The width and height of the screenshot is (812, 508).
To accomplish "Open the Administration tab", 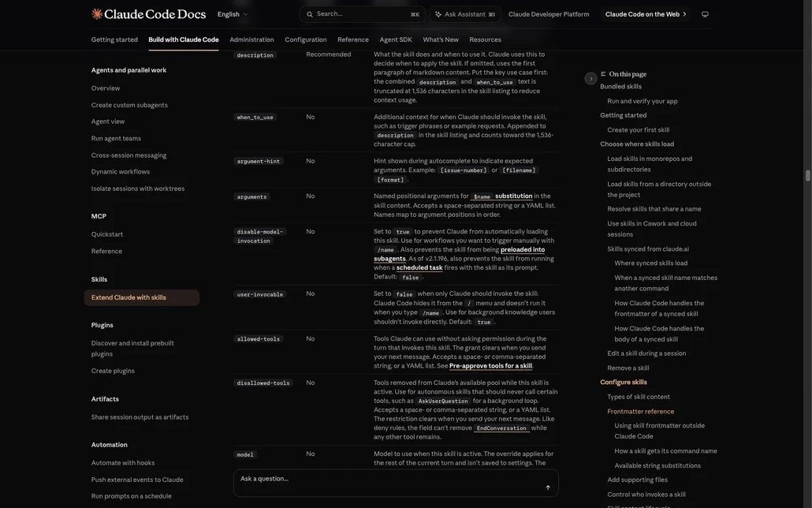I will [251, 39].
